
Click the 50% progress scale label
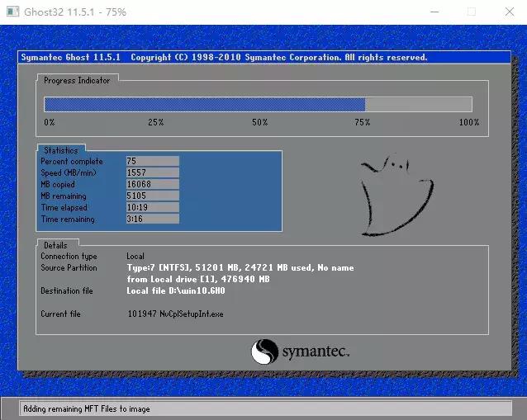pos(260,122)
